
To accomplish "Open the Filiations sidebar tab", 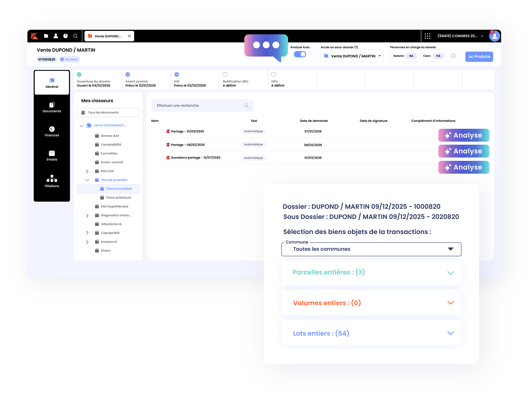I will point(52,181).
